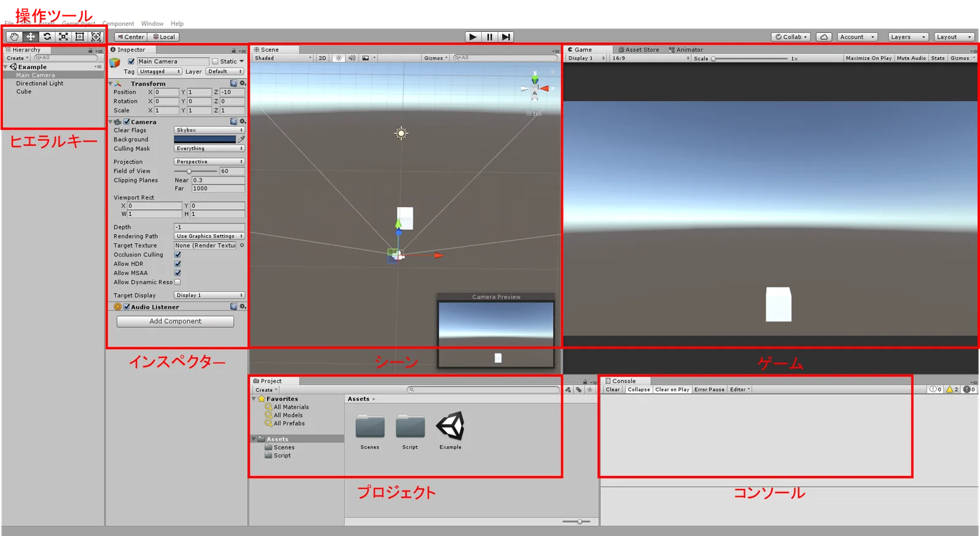The image size is (980, 536).
Task: Open the Layout dropdown
Action: click(954, 37)
